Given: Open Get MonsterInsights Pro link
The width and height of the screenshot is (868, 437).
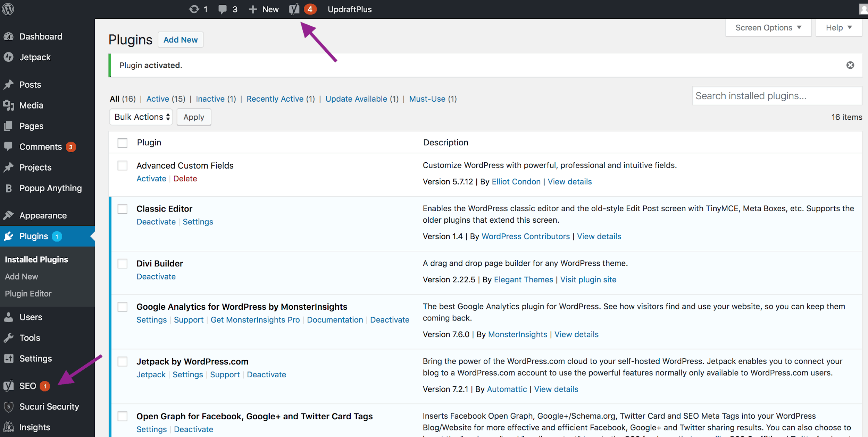Looking at the screenshot, I should pos(255,320).
